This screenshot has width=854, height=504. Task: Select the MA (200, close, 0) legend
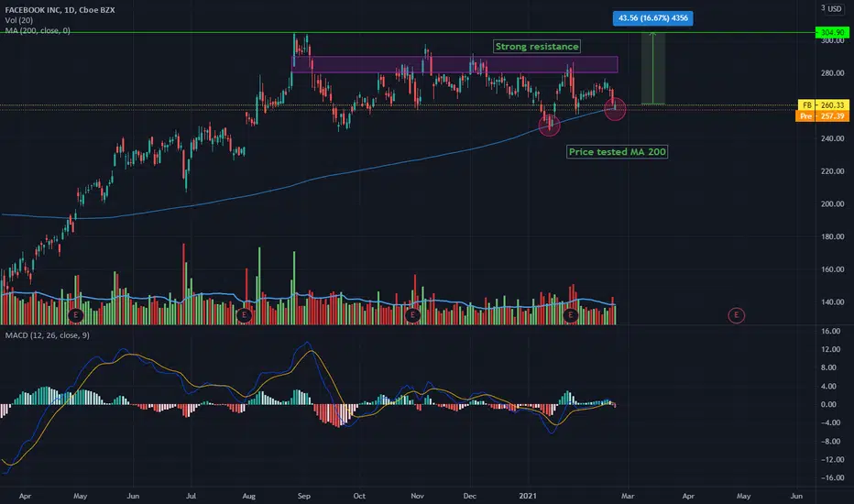[38, 30]
